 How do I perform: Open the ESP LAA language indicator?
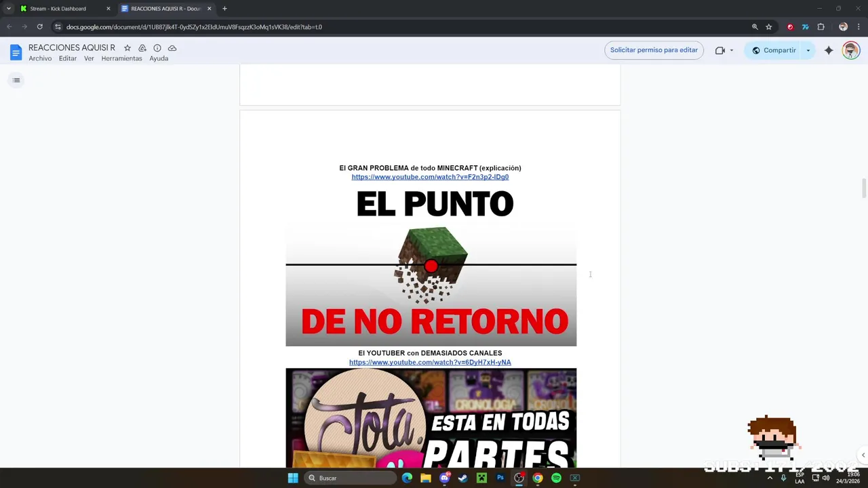800,478
